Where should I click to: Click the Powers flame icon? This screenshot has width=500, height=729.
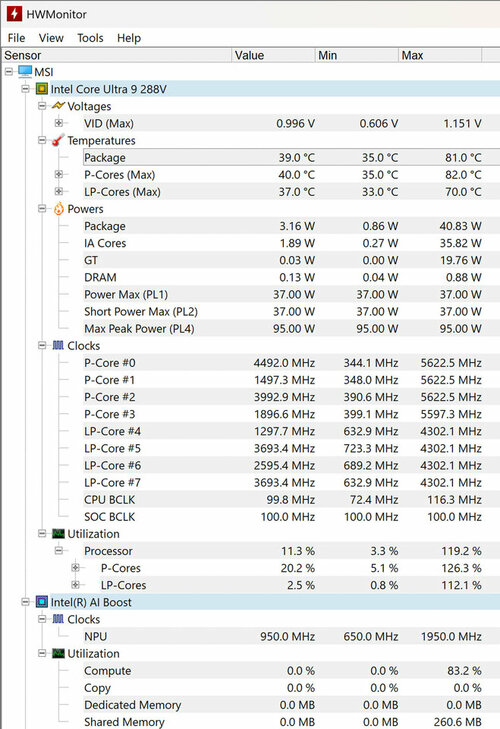coord(59,209)
